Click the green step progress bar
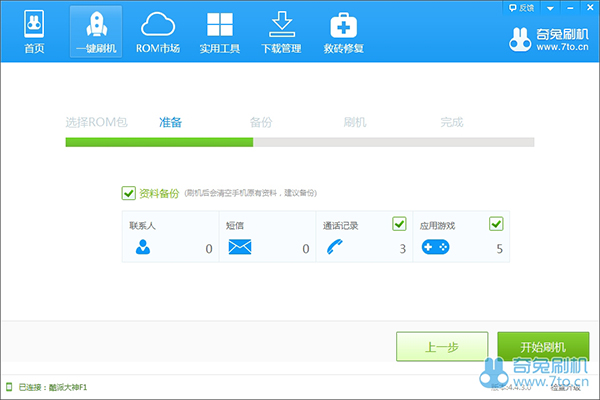This screenshot has height=400, width=600. (159, 142)
